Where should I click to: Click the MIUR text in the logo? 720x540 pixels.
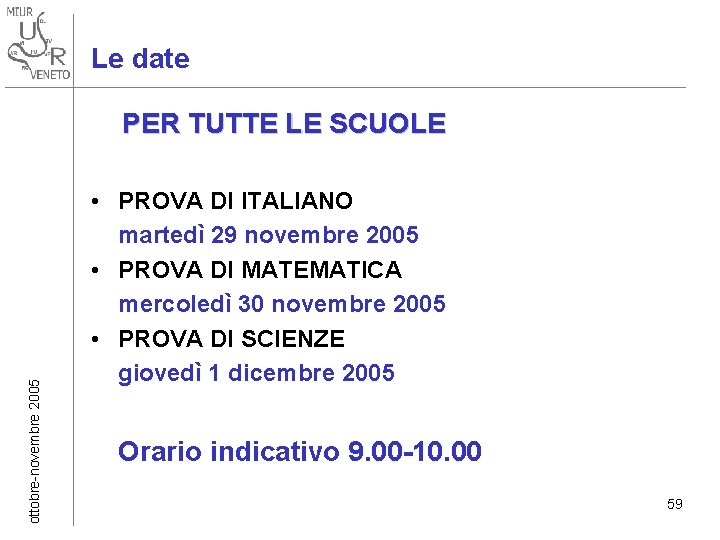[19, 12]
